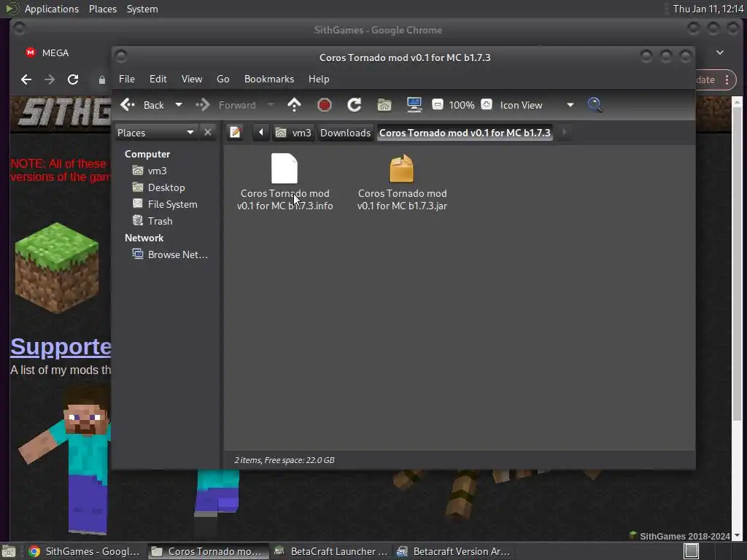Switch to BetaCraft Launcher taskbar item
The width and height of the screenshot is (747, 560).
click(330, 551)
